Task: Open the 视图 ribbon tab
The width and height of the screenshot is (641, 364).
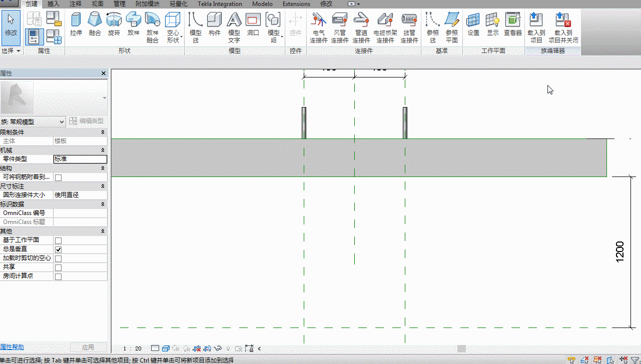Action: click(x=98, y=4)
